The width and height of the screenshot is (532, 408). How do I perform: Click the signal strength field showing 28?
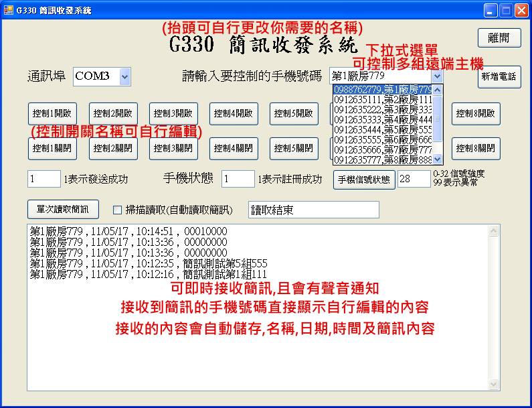(414, 179)
